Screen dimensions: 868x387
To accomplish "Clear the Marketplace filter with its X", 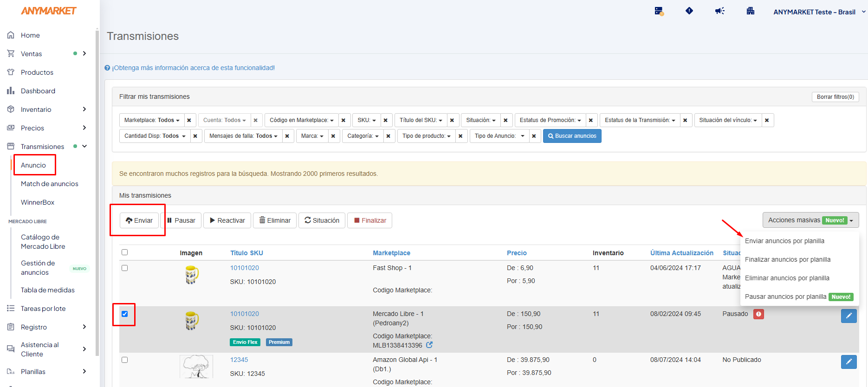I will [x=189, y=120].
